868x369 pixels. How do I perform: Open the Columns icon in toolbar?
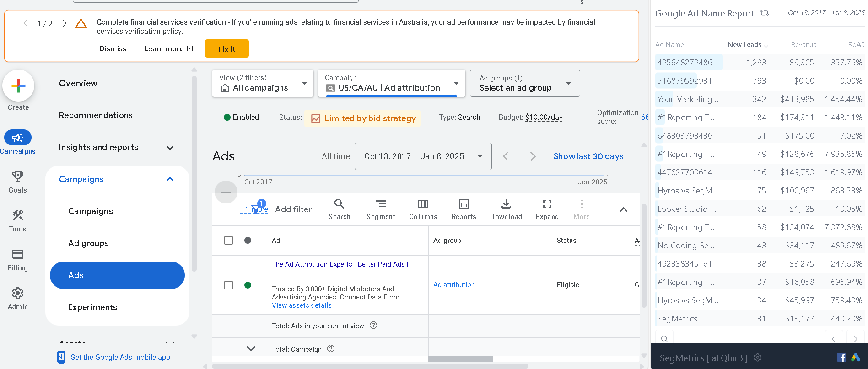coord(423,204)
